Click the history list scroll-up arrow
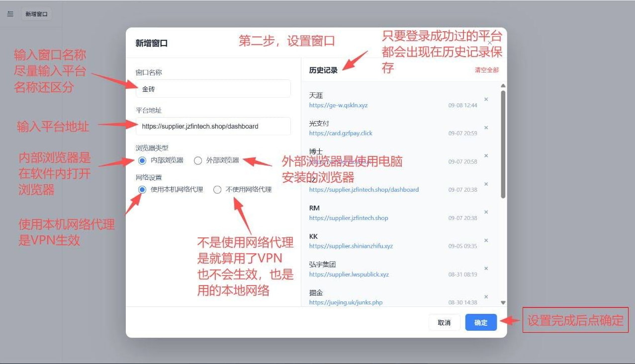635x364 pixels. [503, 85]
